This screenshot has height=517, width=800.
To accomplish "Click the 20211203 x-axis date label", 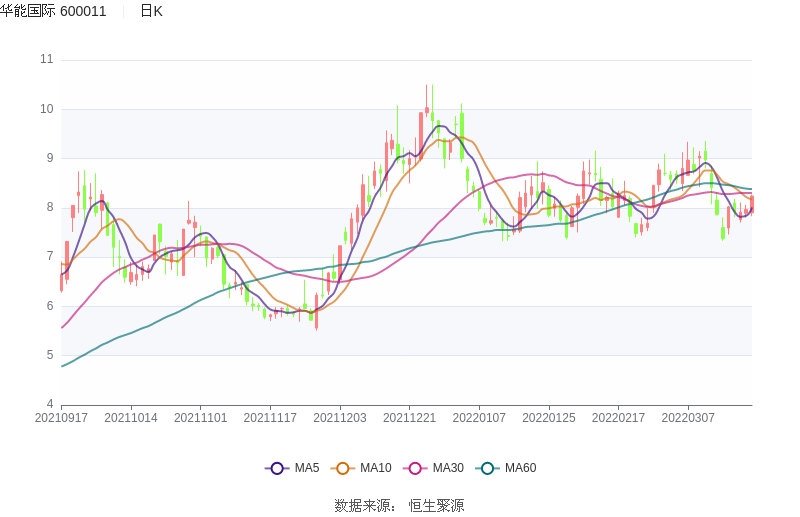I will [x=340, y=418].
